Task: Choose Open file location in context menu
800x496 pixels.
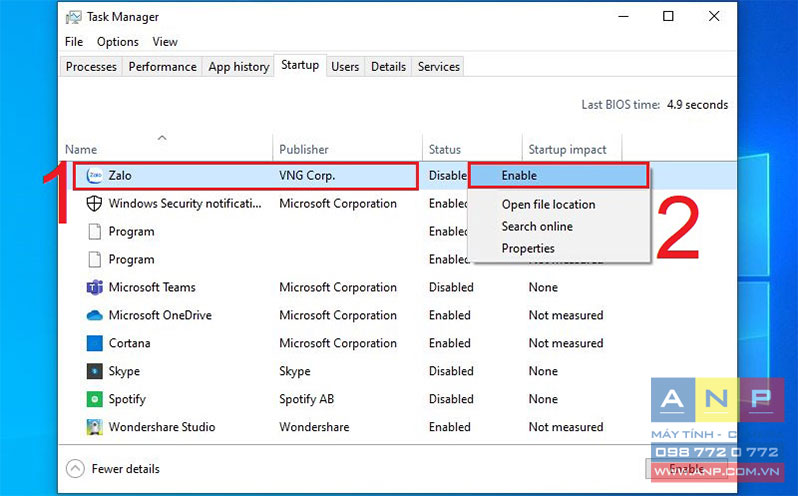Action: [x=548, y=205]
